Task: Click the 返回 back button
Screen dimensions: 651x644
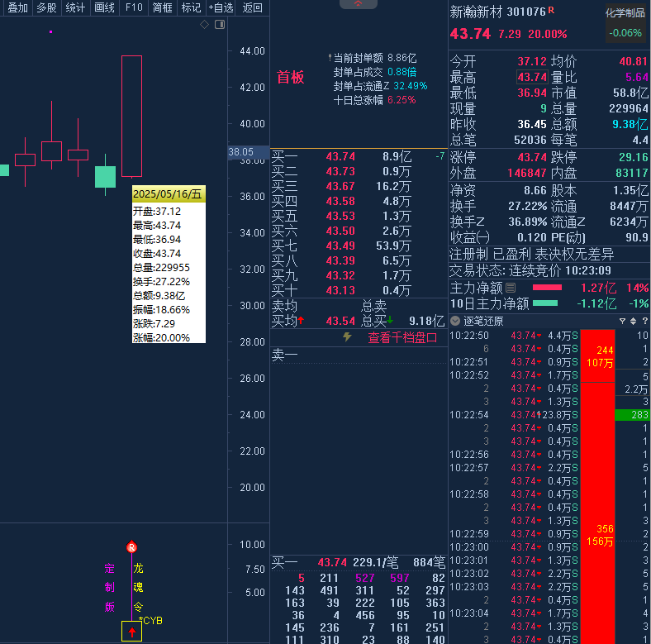Action: pyautogui.click(x=253, y=7)
